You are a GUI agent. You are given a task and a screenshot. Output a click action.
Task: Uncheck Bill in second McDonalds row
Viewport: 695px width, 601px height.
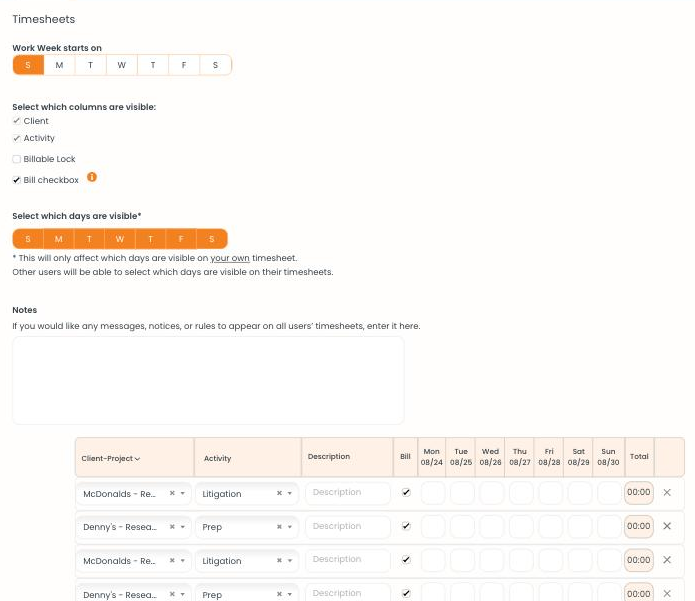coord(406,560)
